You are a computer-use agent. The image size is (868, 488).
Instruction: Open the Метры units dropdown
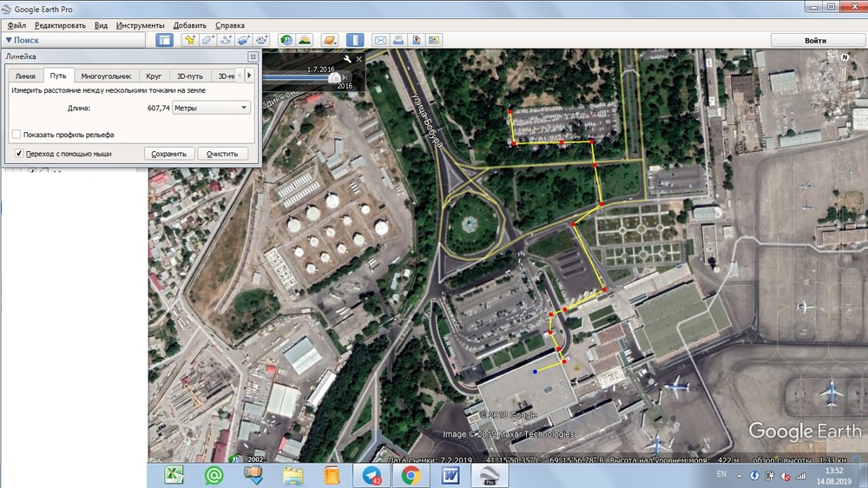tap(211, 108)
